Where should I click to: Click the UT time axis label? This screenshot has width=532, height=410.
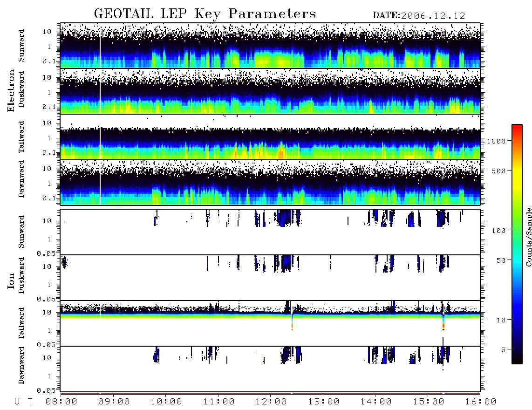pos(23,402)
